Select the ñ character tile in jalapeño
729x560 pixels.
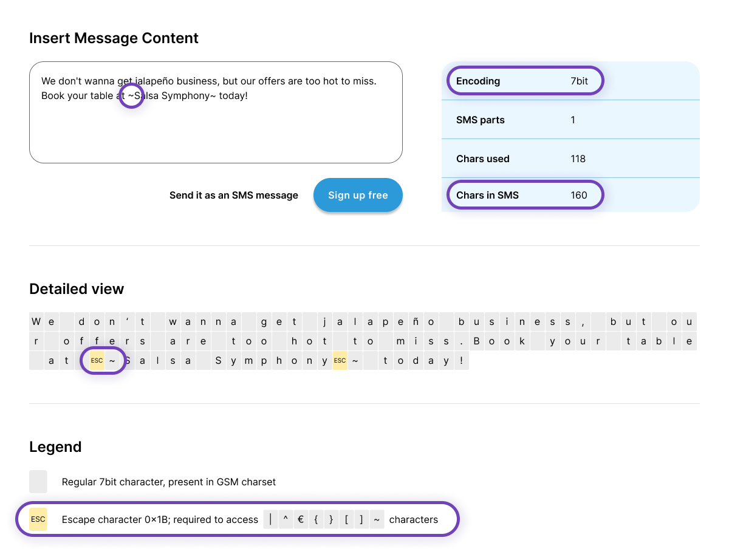point(416,321)
